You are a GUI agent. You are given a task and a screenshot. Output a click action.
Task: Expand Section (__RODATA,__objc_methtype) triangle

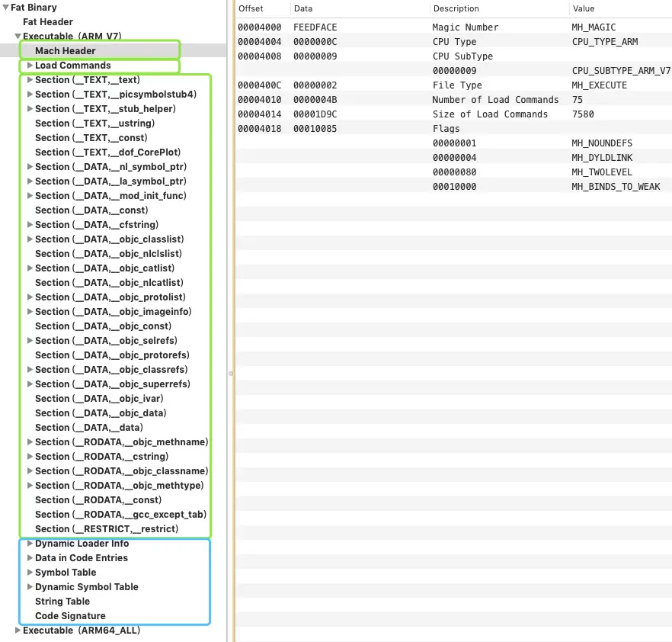30,486
